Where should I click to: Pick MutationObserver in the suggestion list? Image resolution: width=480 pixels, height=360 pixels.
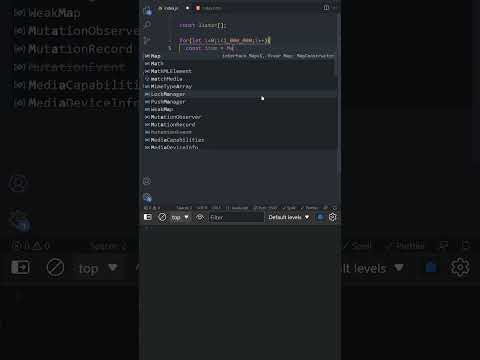click(240, 117)
